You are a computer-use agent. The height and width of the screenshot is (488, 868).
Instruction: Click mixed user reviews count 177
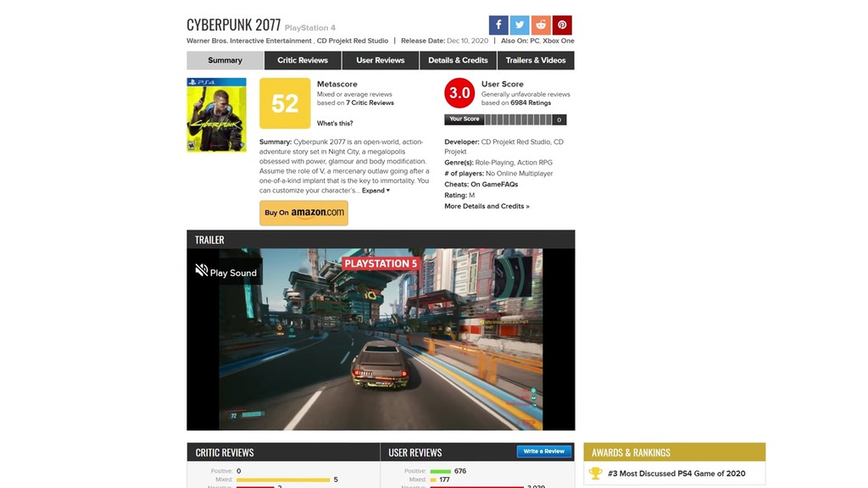444,480
